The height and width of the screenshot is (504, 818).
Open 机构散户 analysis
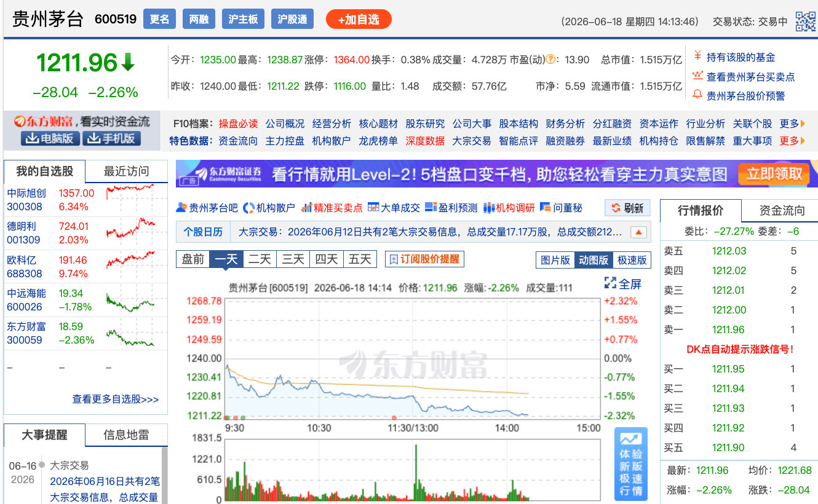[269, 208]
